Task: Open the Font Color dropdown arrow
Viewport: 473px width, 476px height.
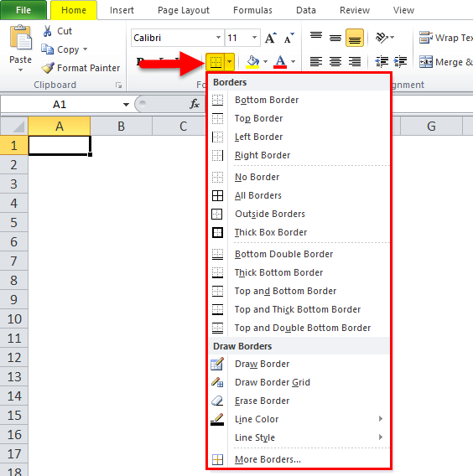Action: (x=293, y=62)
